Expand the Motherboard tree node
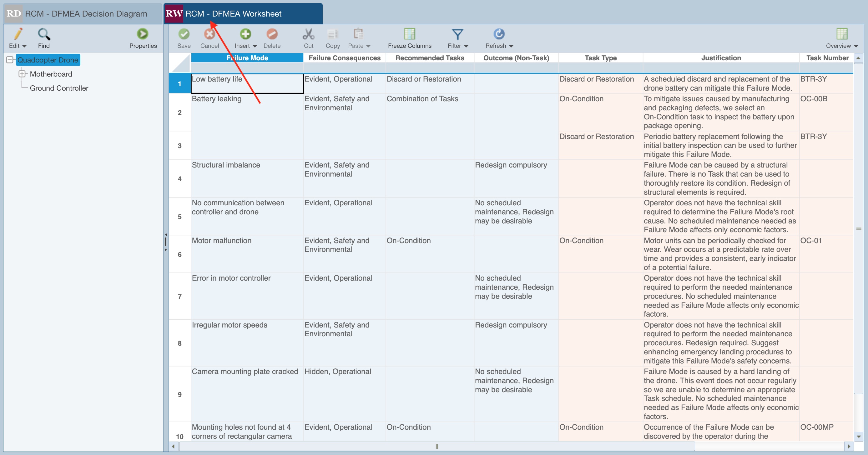 [x=22, y=74]
